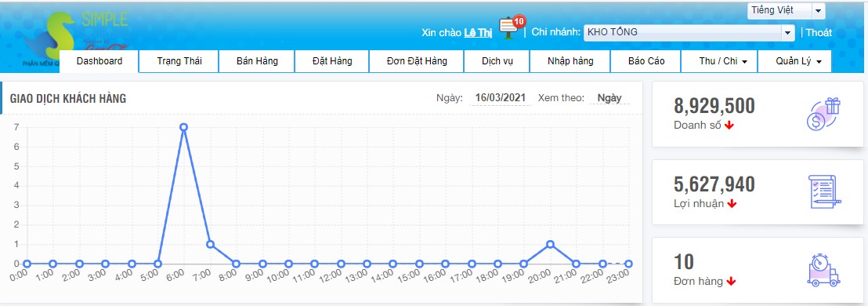This screenshot has height=306, width=868.
Task: Click the chart data point at 23:00
Action: (x=629, y=264)
